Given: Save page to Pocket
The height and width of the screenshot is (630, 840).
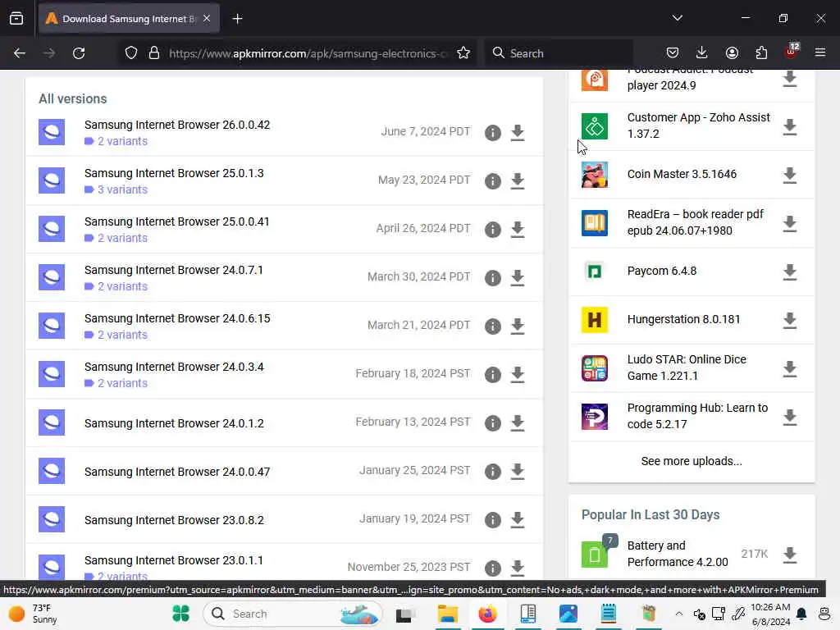Looking at the screenshot, I should (673, 53).
